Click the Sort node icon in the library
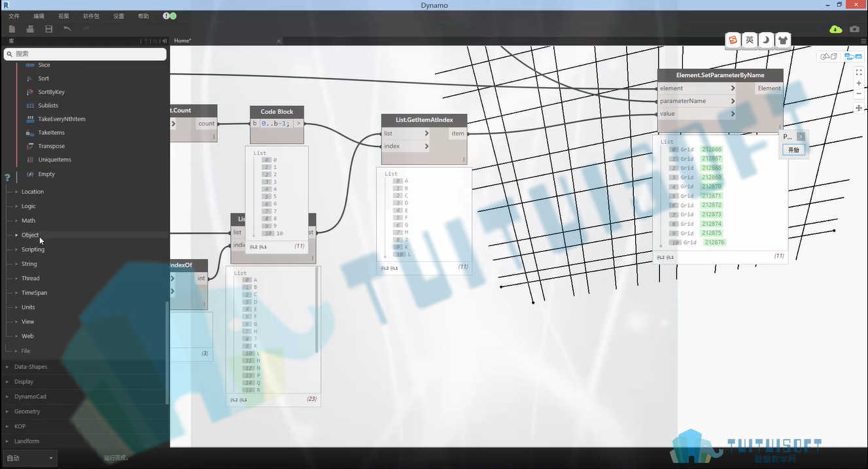The width and height of the screenshot is (868, 469). [29, 78]
